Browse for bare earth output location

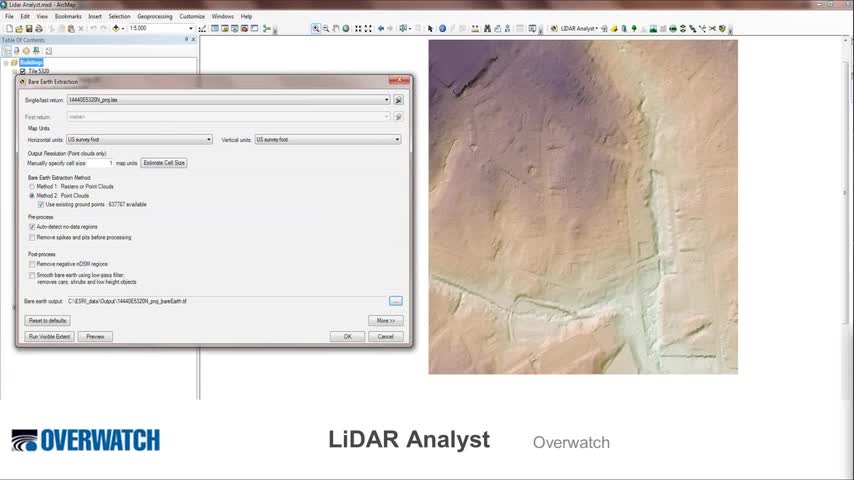(x=396, y=301)
